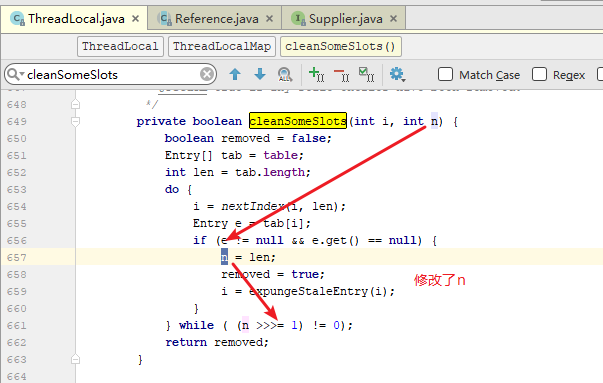This screenshot has height=383, width=603.
Task: Click highlighted cleanSomeSlots method name
Action: [298, 121]
